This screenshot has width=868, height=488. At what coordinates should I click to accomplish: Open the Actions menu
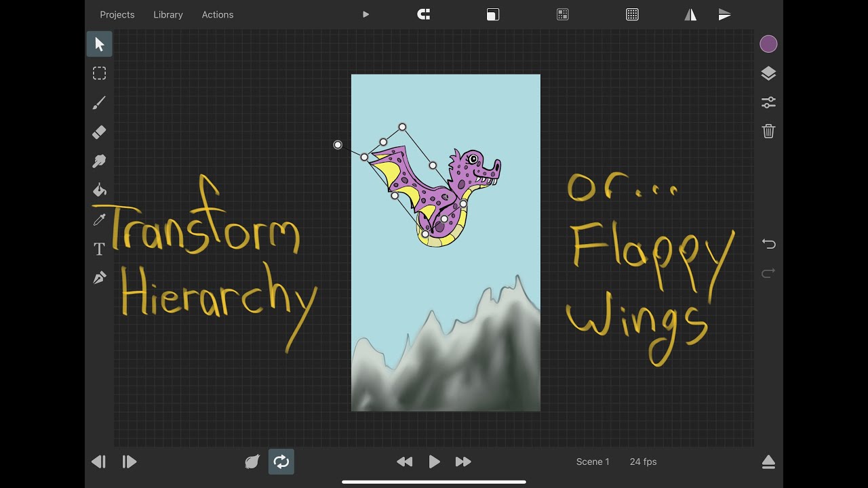218,14
